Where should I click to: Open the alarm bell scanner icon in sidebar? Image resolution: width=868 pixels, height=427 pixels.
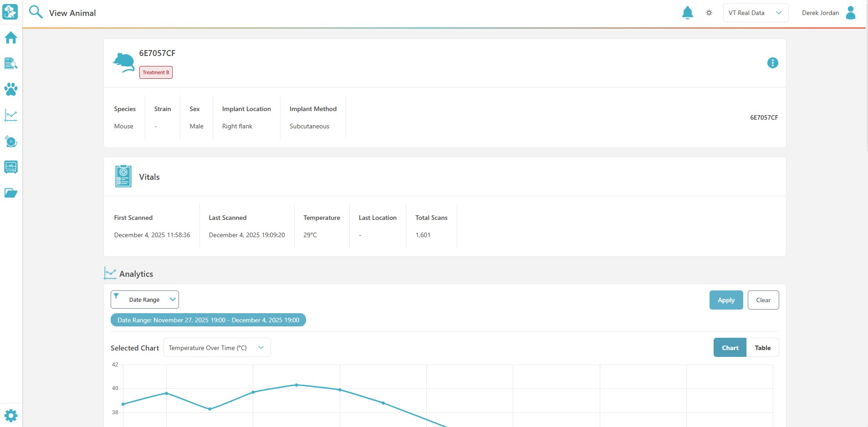pyautogui.click(x=11, y=141)
